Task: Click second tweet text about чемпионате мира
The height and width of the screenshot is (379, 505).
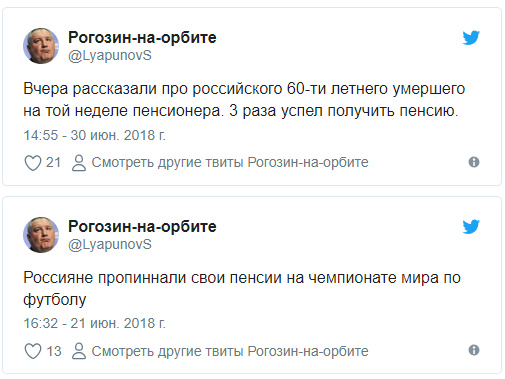Action: [242, 289]
